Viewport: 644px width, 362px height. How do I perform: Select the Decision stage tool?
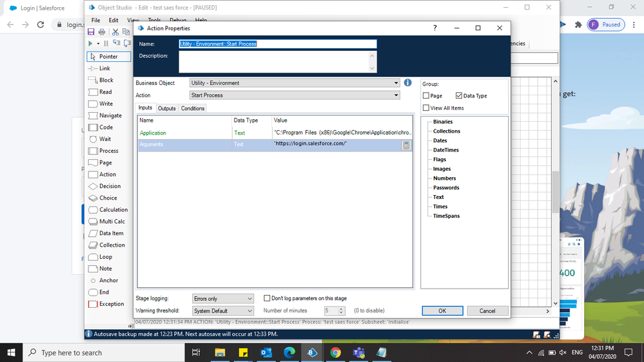coord(105,186)
